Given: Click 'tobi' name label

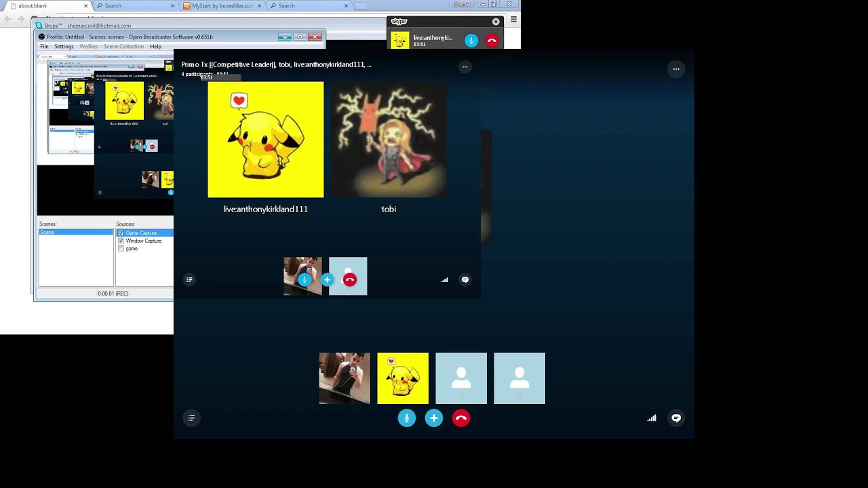Looking at the screenshot, I should click(389, 209).
